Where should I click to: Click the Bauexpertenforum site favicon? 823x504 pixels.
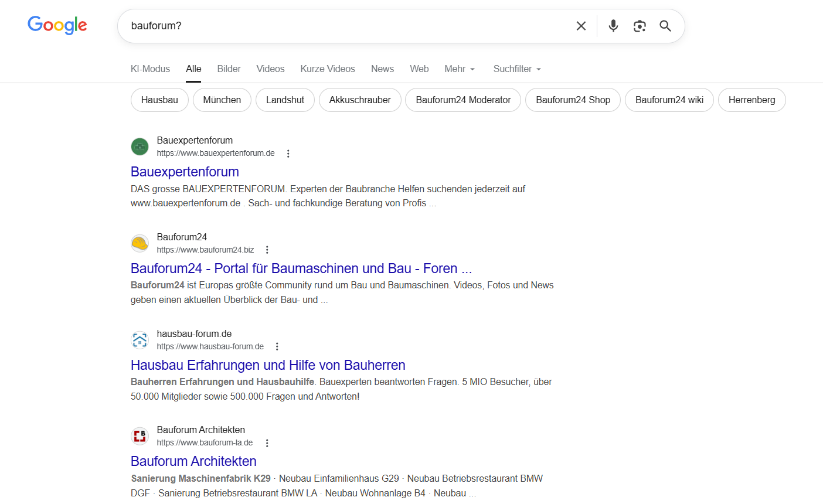140,147
